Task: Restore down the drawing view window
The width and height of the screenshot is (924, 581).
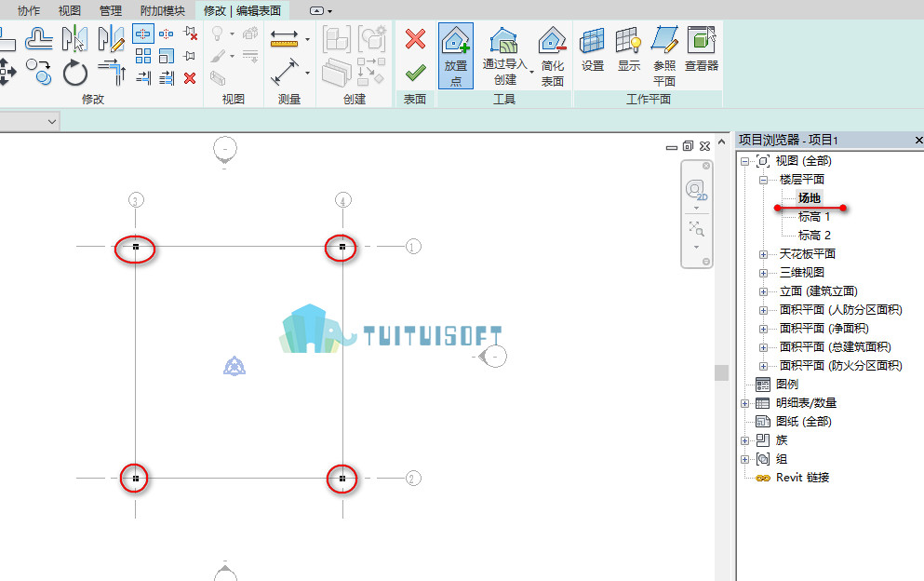Action: click(688, 145)
